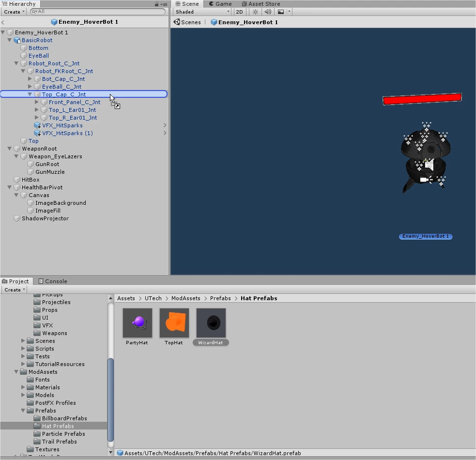Switch to the Scene tab
This screenshot has width=476, height=460.
point(187,4)
